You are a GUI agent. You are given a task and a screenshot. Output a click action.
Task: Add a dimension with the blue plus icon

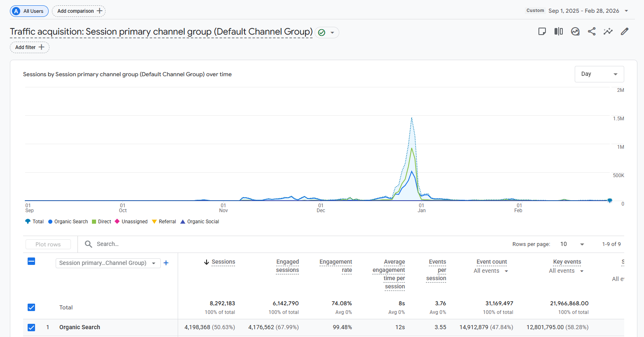tap(166, 263)
